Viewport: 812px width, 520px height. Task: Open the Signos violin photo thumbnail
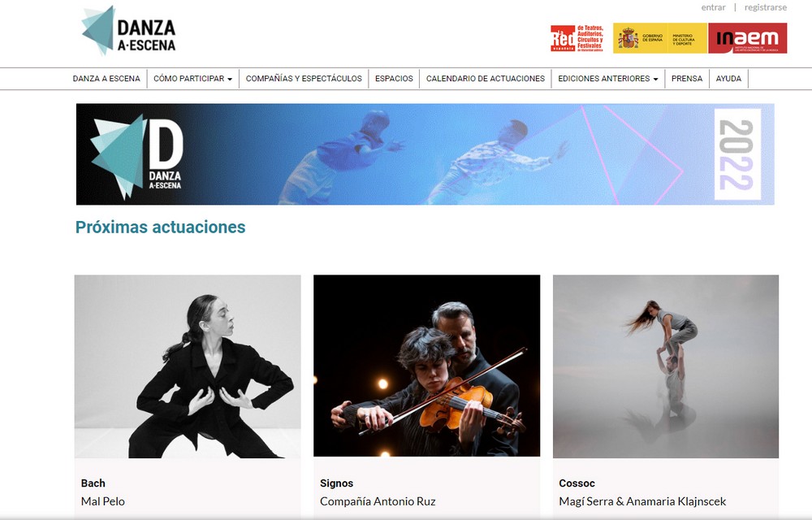tap(427, 366)
